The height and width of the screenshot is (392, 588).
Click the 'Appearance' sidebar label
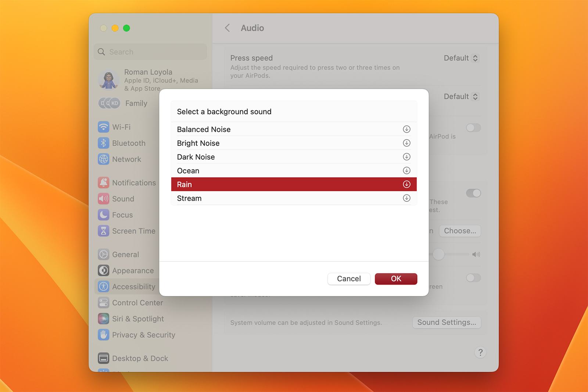[133, 271]
